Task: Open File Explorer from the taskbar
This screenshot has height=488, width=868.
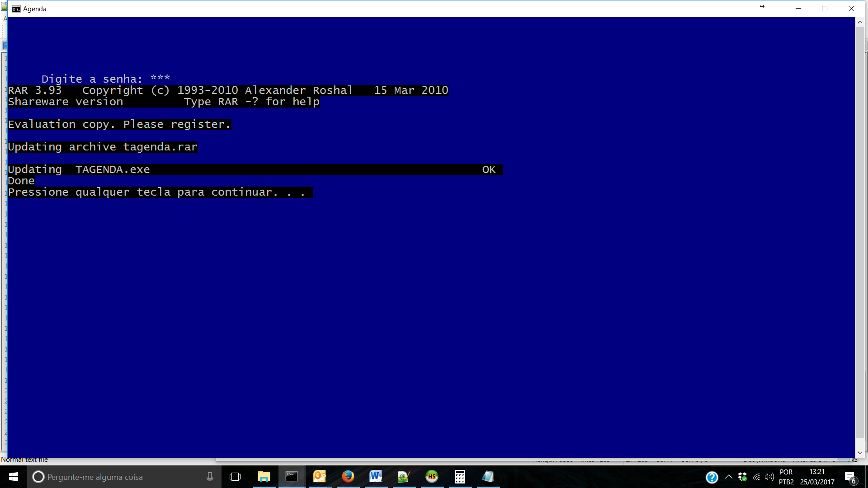Action: 264,477
